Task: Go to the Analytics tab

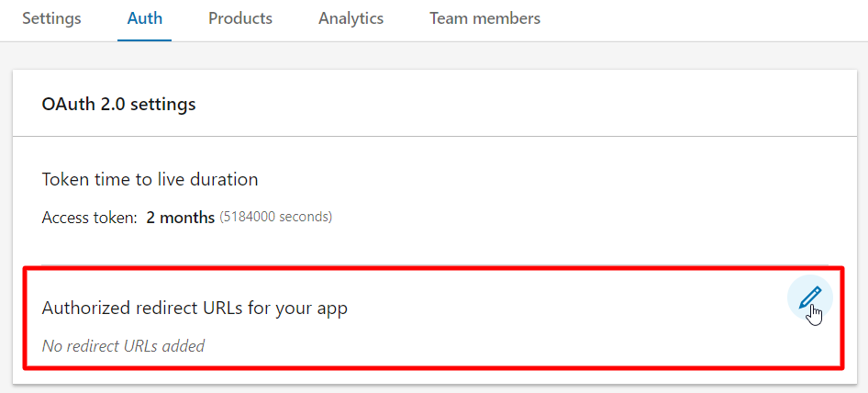Action: (x=351, y=18)
